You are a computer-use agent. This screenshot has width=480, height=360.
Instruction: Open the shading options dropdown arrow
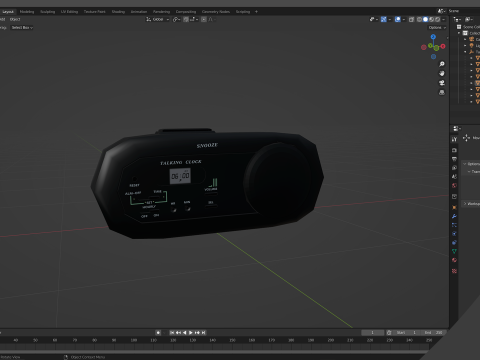[x=443, y=19]
